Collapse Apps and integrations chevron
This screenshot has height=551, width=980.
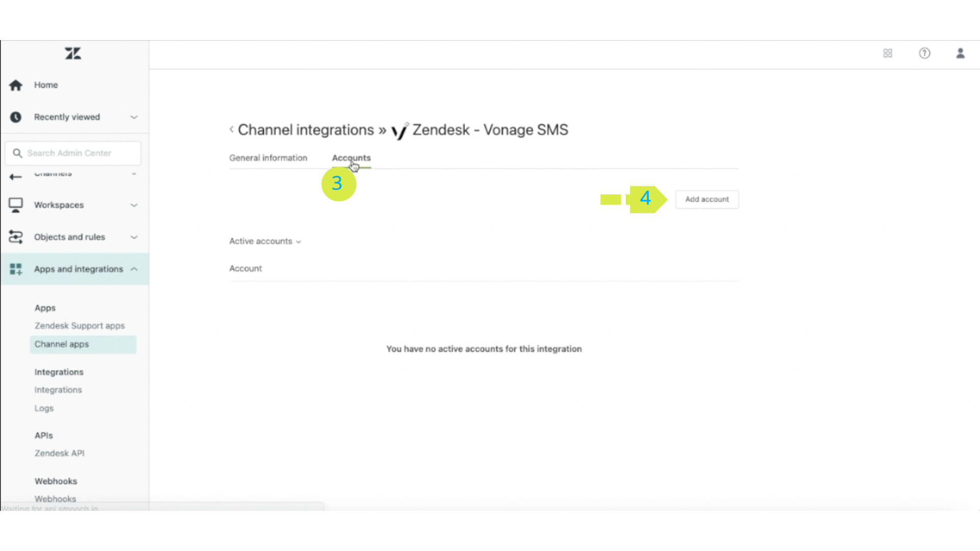pyautogui.click(x=134, y=269)
